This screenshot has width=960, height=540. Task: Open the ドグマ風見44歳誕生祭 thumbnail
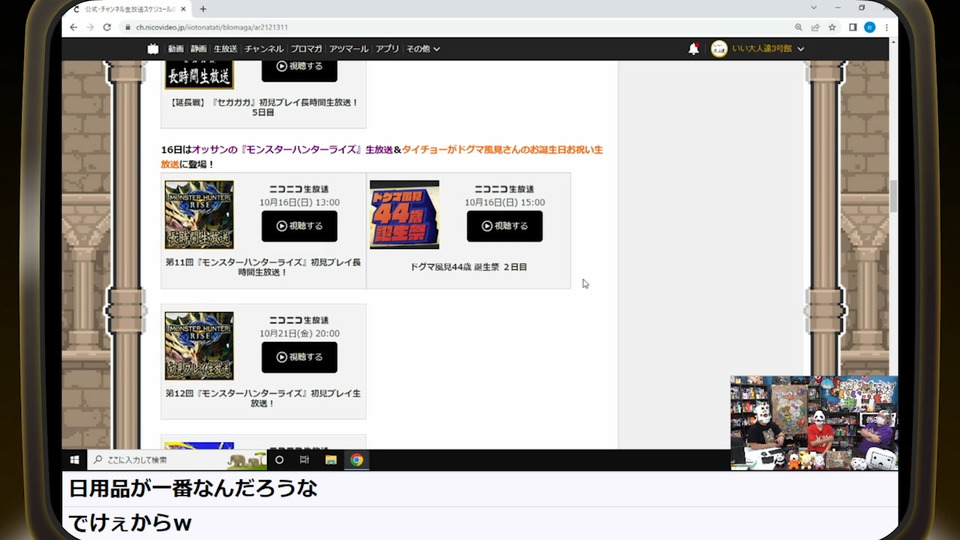pos(404,214)
